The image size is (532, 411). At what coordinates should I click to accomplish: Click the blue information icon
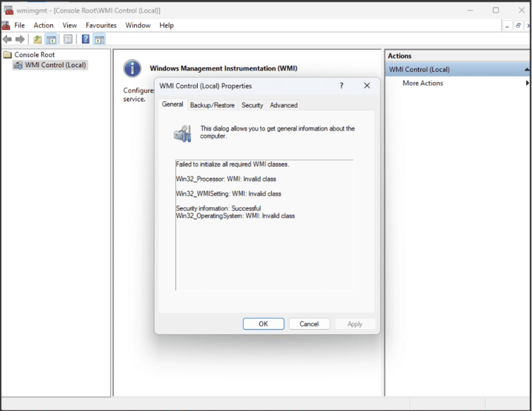point(132,68)
